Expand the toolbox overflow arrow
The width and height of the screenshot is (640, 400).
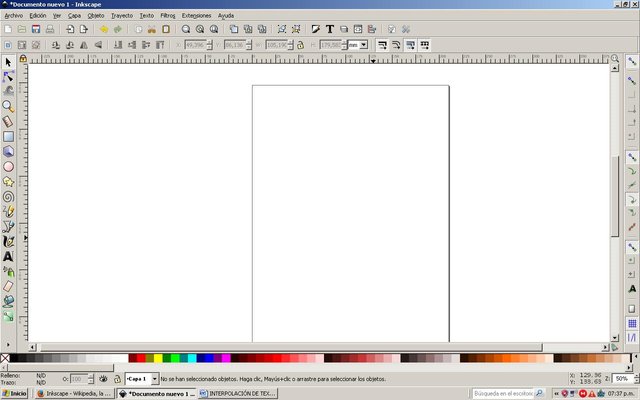click(x=8, y=344)
